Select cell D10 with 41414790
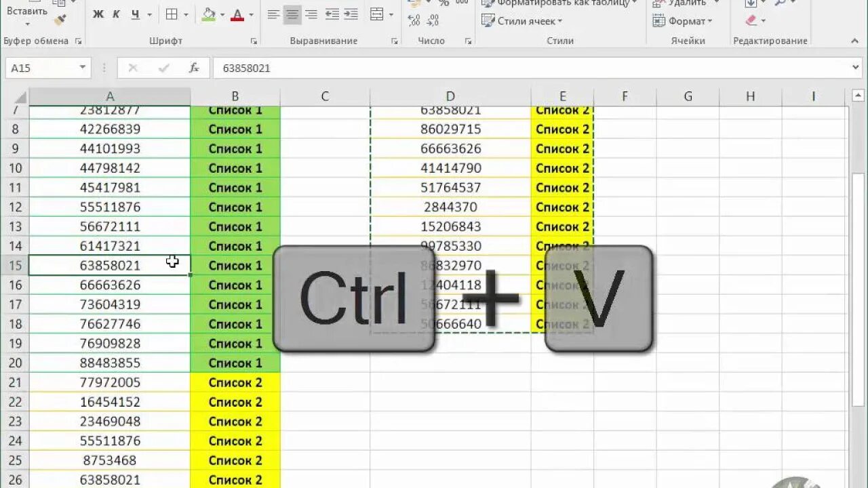The height and width of the screenshot is (488, 868). [x=450, y=168]
